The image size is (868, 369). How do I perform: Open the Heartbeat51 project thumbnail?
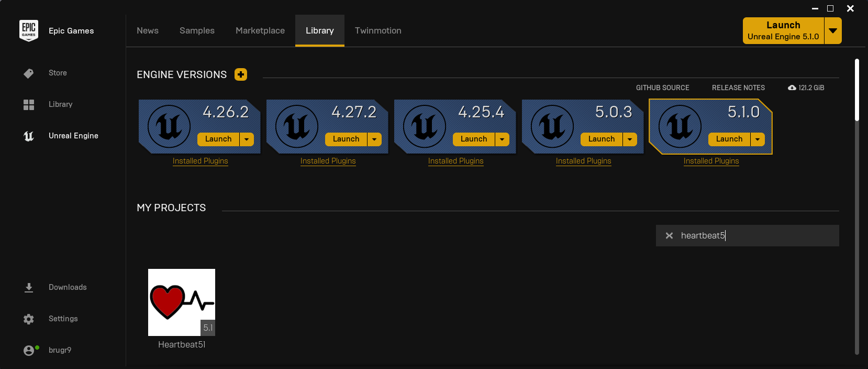(182, 302)
